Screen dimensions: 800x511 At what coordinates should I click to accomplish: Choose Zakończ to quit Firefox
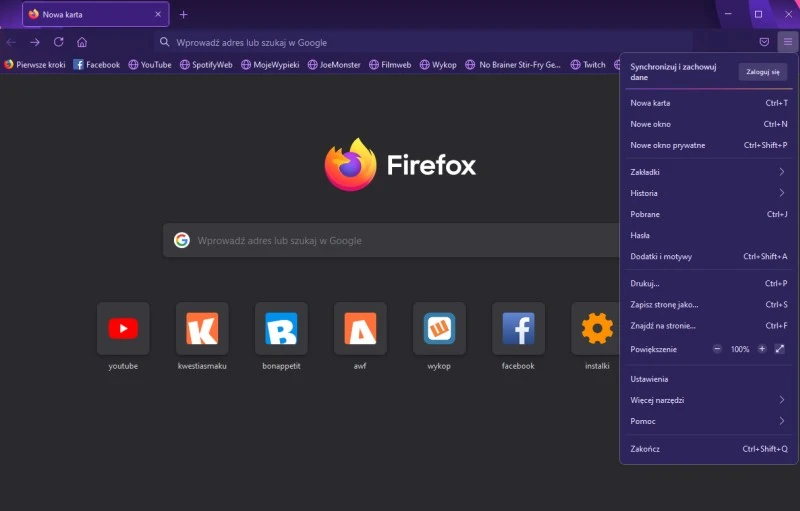[x=709, y=449]
